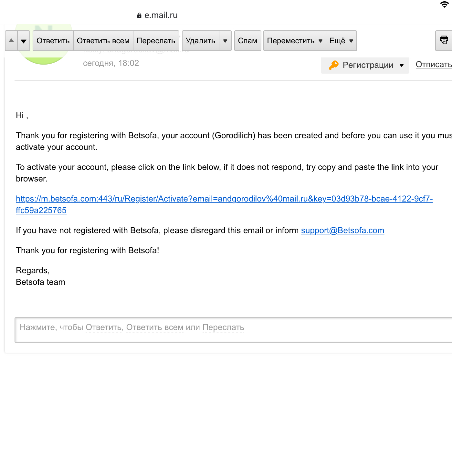Click the print icon
This screenshot has height=476, width=452.
pos(444,40)
